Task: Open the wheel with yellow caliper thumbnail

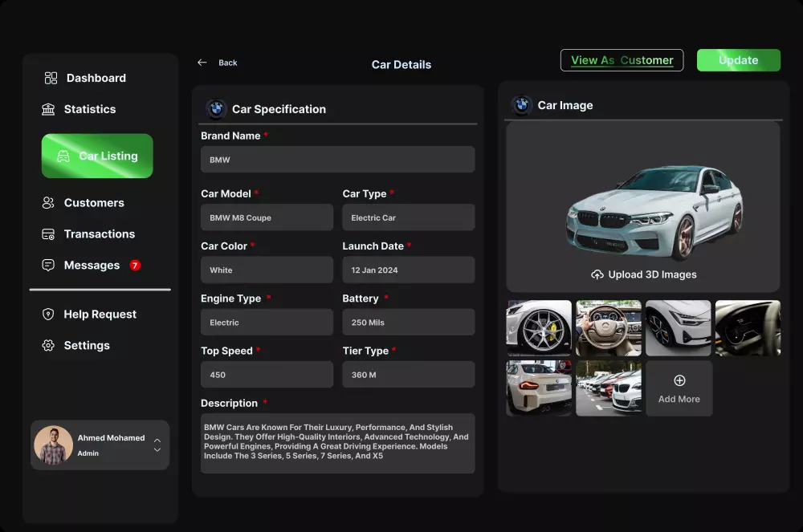Action: pos(539,328)
